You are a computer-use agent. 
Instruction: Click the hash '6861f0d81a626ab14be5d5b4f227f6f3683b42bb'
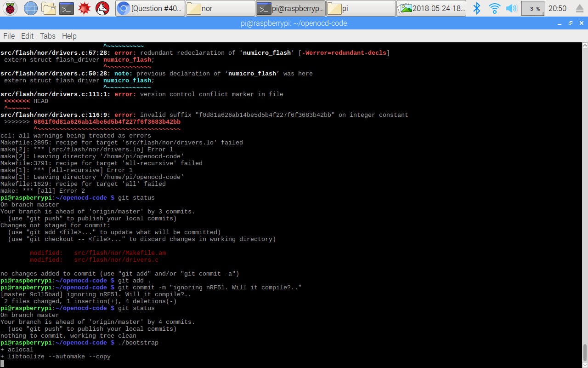[107, 122]
